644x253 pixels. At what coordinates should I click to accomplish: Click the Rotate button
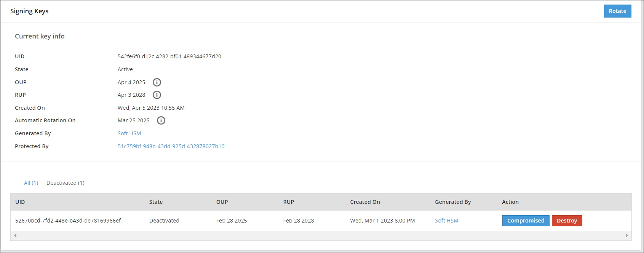[x=617, y=11]
